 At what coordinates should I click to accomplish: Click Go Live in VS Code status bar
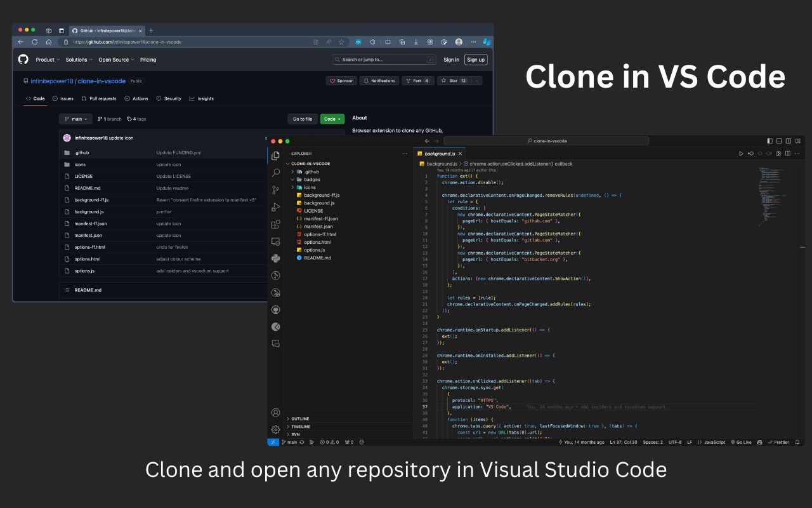(x=741, y=442)
